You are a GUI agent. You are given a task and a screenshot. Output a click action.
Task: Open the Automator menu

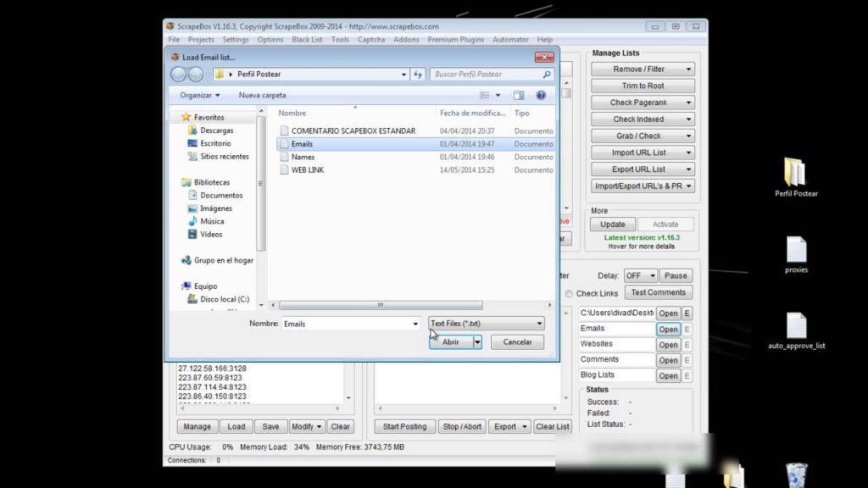510,40
